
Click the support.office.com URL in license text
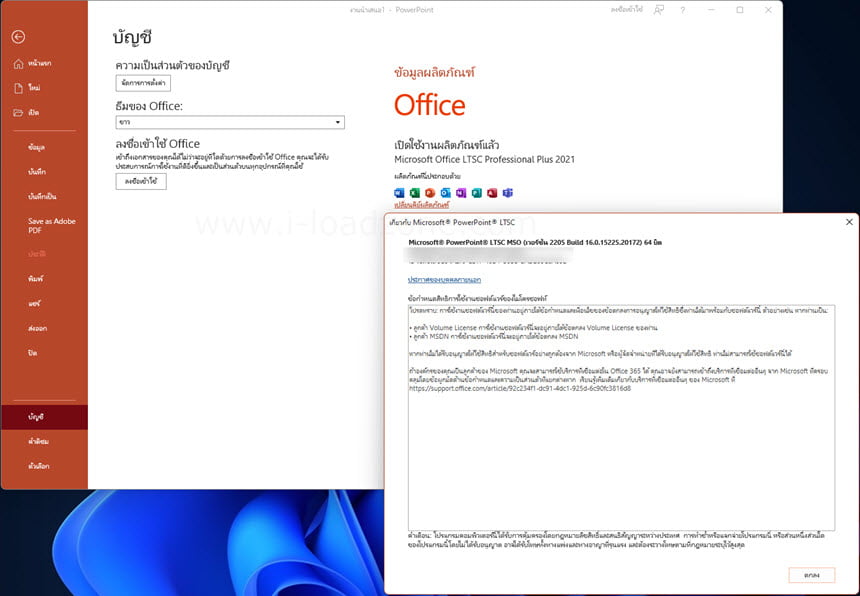click(x=520, y=388)
